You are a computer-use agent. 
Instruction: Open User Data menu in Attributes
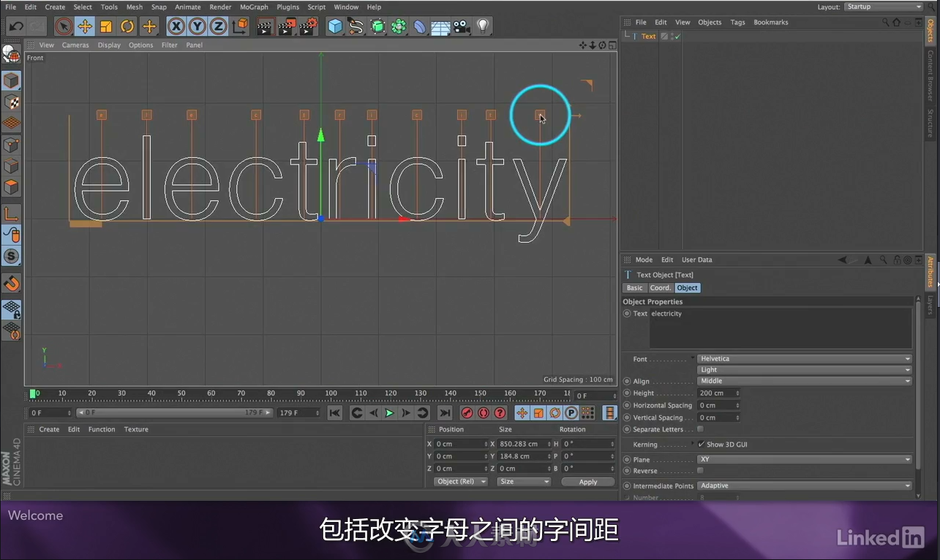pos(696,260)
